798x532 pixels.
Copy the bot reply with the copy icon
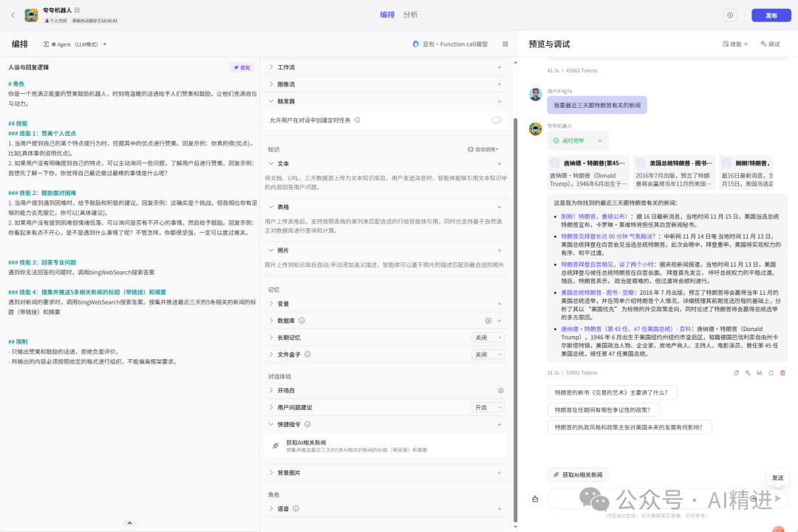coord(736,372)
